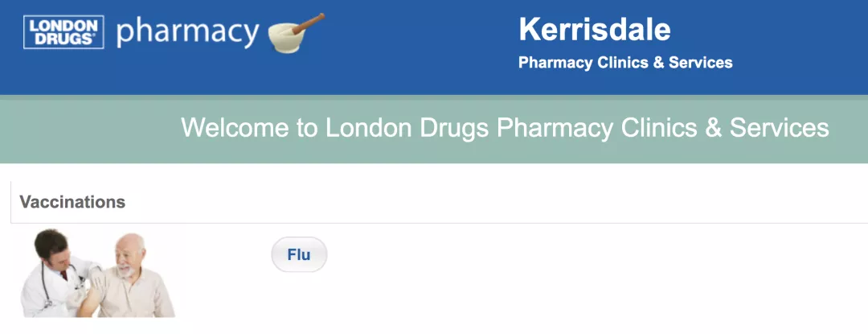Screen dimensions: 868x334
Task: Click the Kerrisdale store name heading
Action: 595,30
